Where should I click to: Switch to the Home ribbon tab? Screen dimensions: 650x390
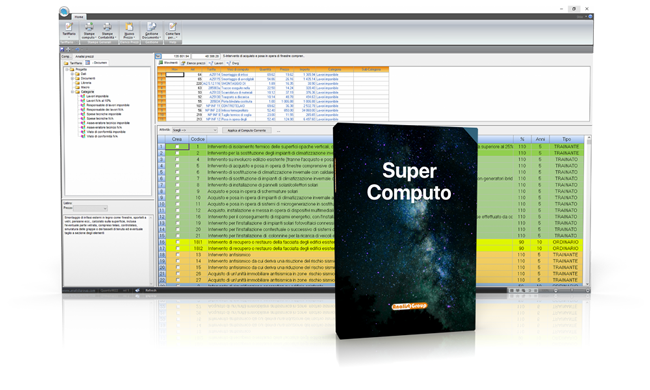(x=79, y=17)
